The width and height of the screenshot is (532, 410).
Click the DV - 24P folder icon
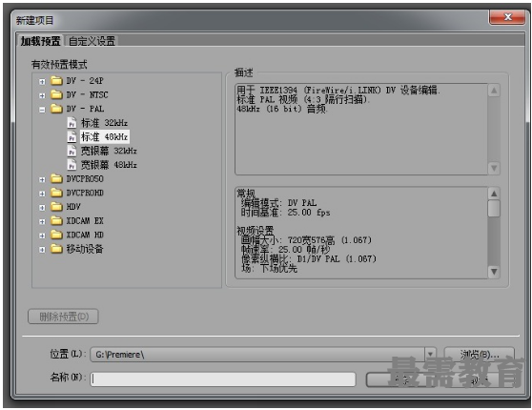(x=56, y=80)
